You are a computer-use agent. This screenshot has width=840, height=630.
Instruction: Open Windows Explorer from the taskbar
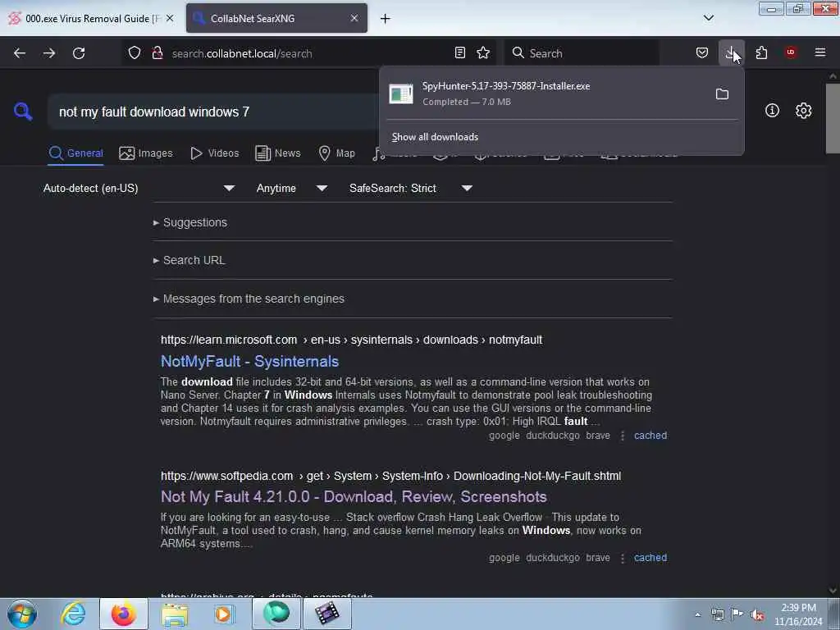coord(175,614)
